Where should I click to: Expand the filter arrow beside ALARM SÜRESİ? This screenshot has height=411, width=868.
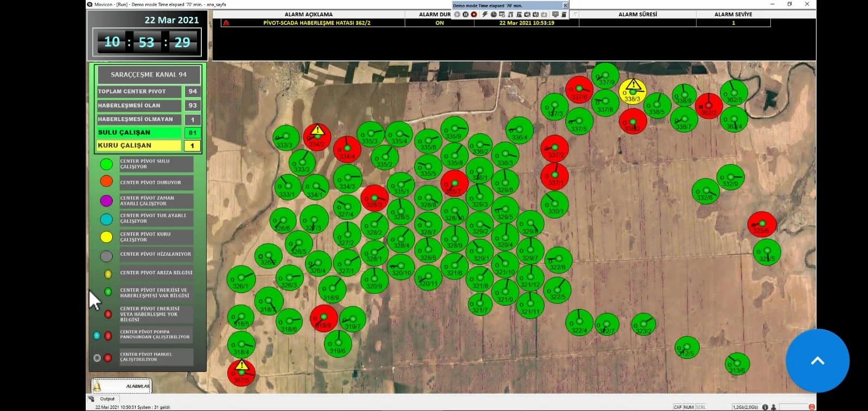point(576,15)
